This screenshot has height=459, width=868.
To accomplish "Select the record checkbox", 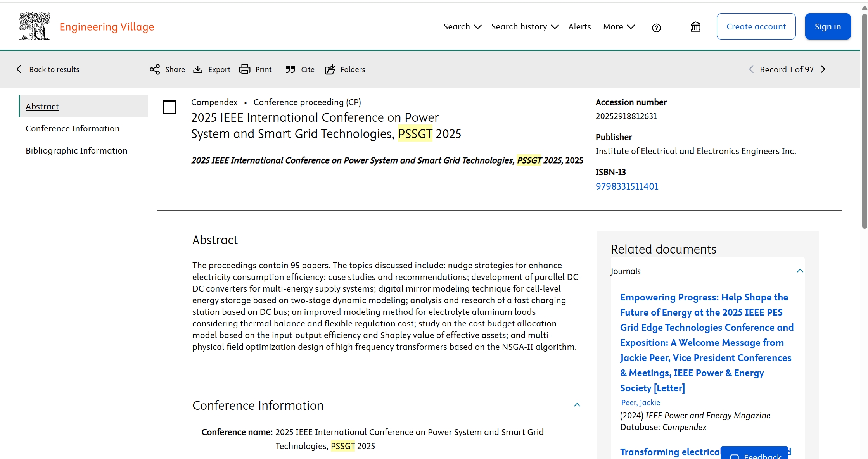I will point(169,107).
